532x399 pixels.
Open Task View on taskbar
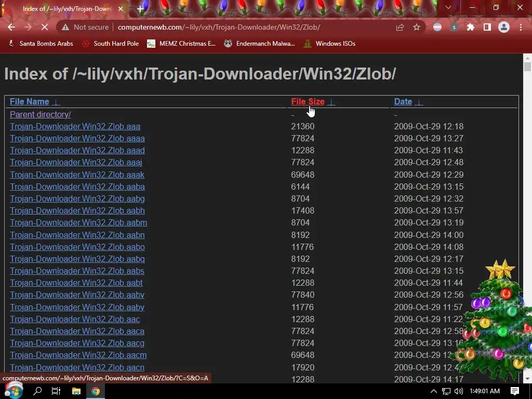coord(56,391)
